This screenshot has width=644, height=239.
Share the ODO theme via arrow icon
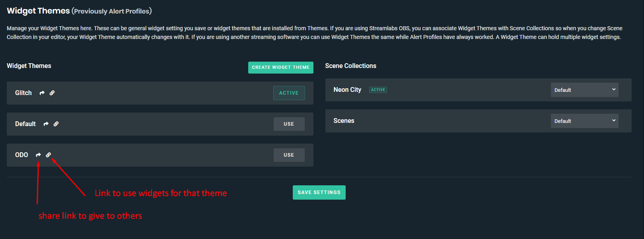(38, 155)
